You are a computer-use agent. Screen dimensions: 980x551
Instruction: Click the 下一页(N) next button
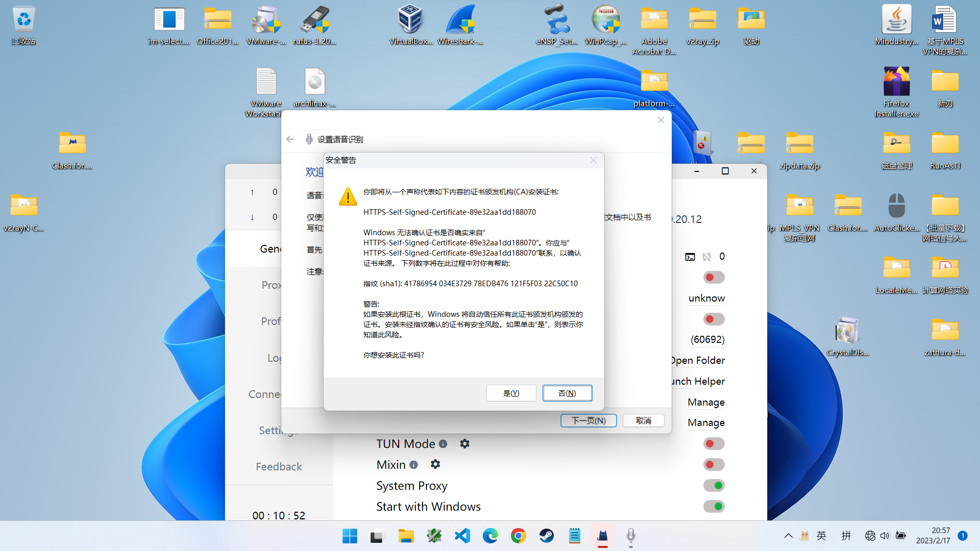tap(589, 420)
